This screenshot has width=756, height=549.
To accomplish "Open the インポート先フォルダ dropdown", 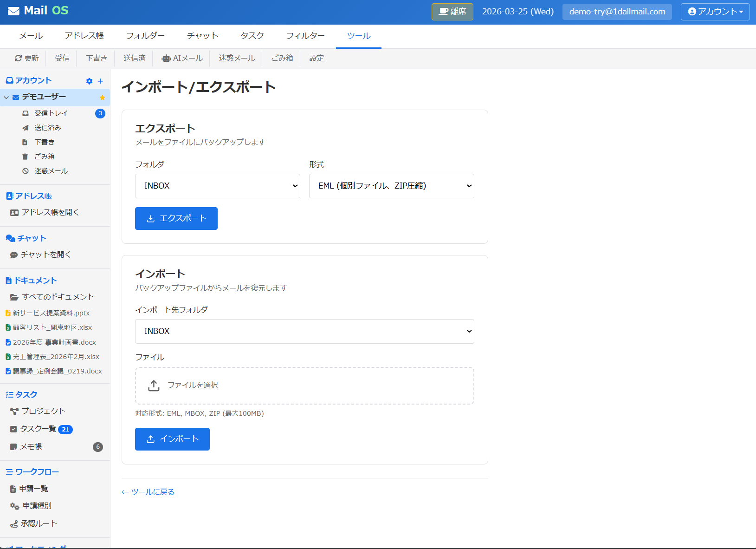I will (x=304, y=331).
